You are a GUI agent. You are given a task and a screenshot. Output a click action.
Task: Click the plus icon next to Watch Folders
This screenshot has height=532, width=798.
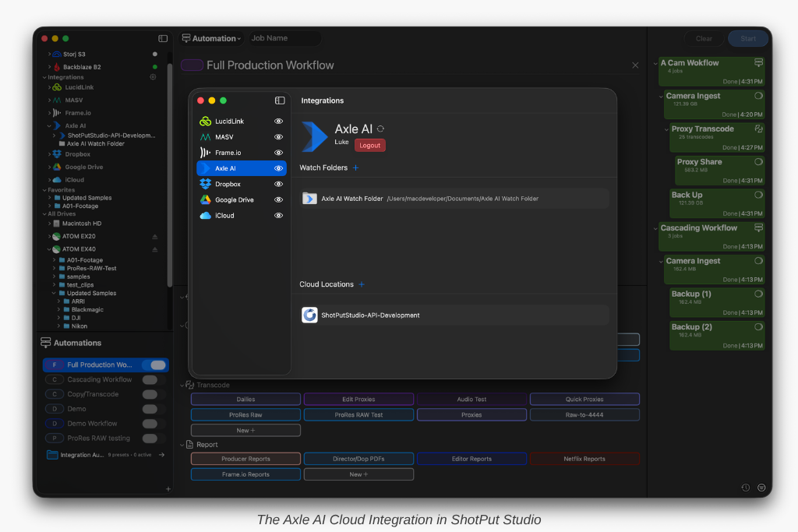click(x=356, y=167)
